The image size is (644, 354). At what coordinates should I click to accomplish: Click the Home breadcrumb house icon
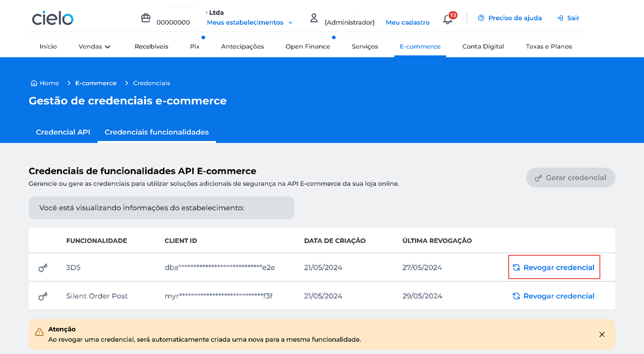point(34,83)
